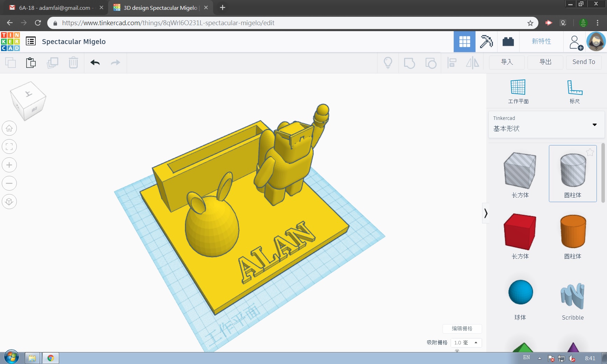Screen dimensions: 607x364
Task: Click the Send To button
Action: click(584, 62)
